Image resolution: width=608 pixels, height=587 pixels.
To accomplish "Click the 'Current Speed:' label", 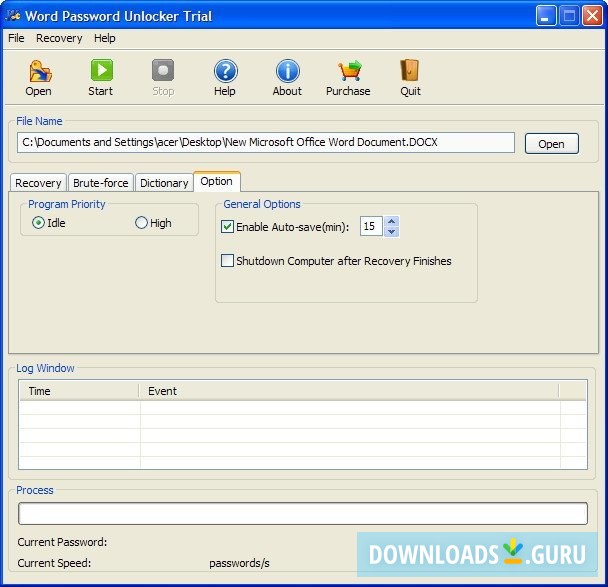I will [54, 563].
